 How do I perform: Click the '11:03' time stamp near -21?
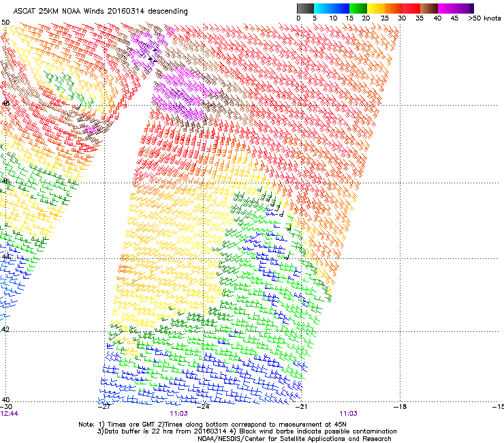pos(349,414)
